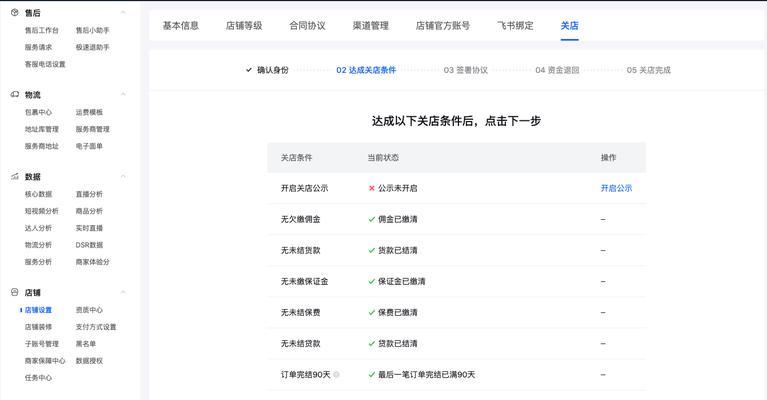Select 子账号管理 in sidebar
The image size is (767, 400).
coord(41,344)
